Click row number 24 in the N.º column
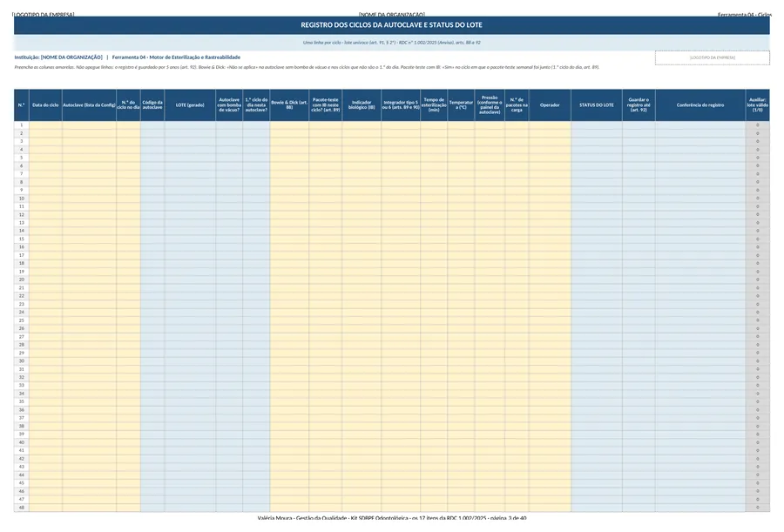Image resolution: width=784 pixels, height=532 pixels. click(x=22, y=312)
